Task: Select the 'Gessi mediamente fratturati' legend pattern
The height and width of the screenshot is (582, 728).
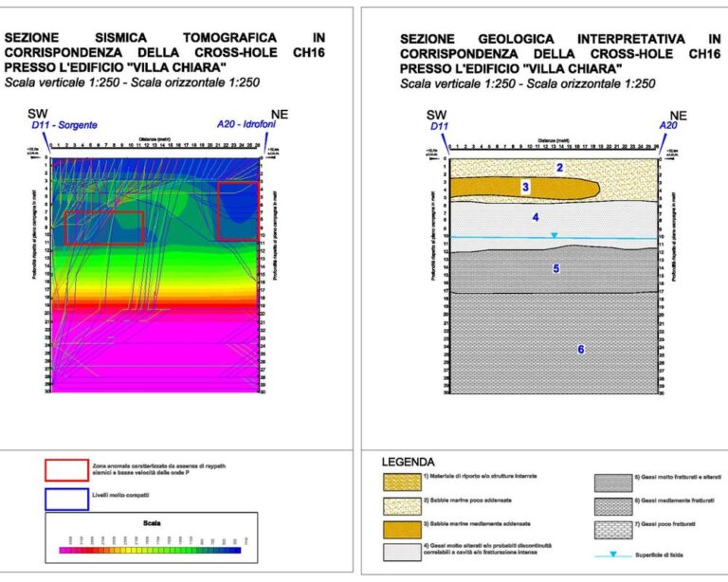Action: tap(611, 504)
